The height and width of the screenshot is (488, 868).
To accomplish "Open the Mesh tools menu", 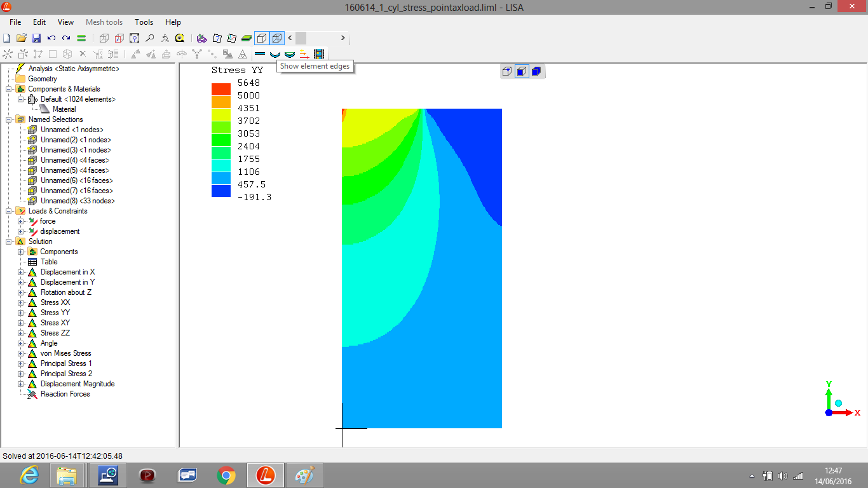I will 104,22.
